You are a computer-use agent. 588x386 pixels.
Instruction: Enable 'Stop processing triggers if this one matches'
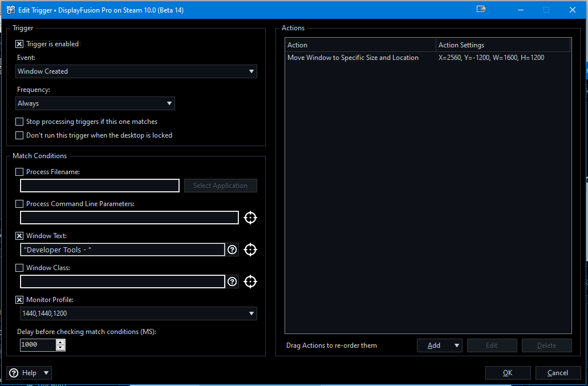[x=19, y=122]
